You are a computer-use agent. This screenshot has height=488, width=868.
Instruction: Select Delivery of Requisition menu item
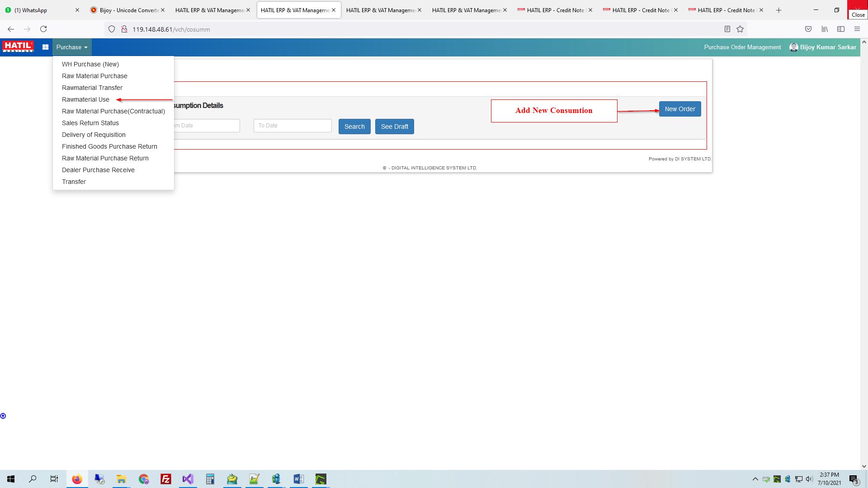pos(94,135)
